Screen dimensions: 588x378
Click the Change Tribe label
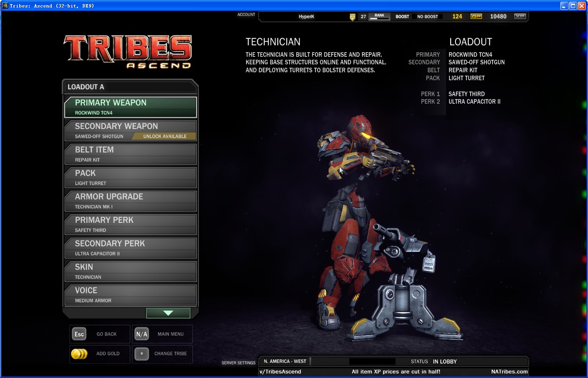[170, 353]
